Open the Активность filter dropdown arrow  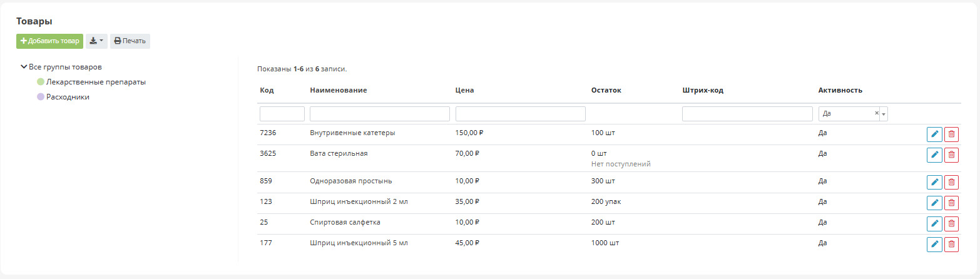[x=884, y=114]
